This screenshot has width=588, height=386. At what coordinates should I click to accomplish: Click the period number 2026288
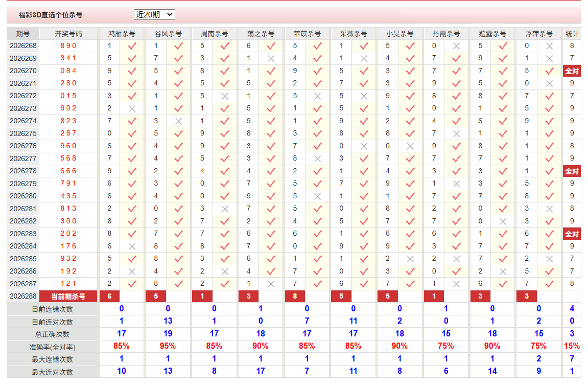pos(23,297)
